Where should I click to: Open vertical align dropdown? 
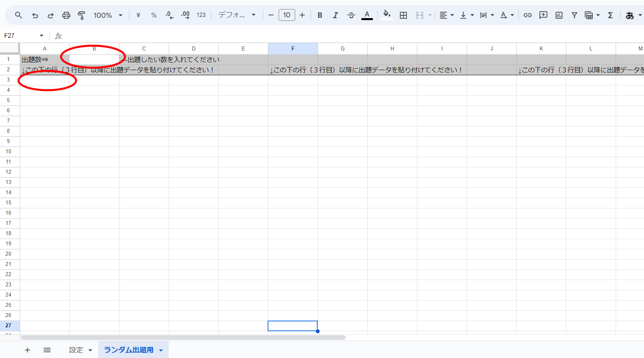point(467,15)
